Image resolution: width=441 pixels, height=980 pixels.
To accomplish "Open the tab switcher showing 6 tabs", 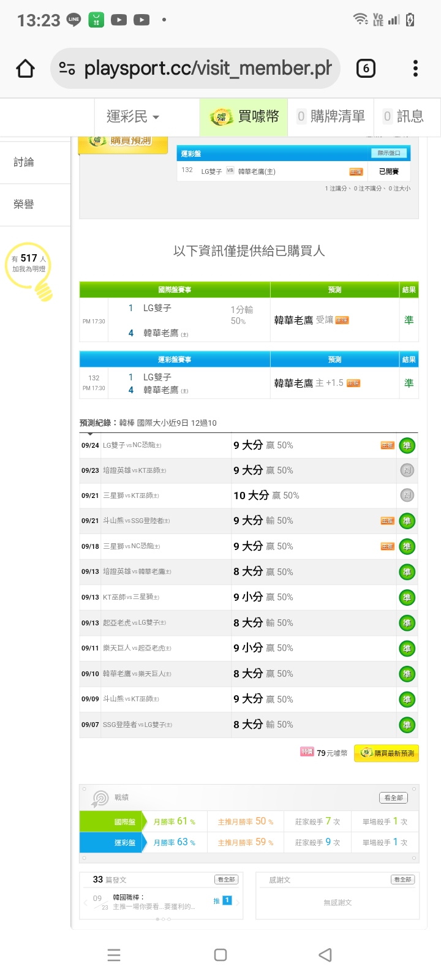I will click(x=366, y=69).
